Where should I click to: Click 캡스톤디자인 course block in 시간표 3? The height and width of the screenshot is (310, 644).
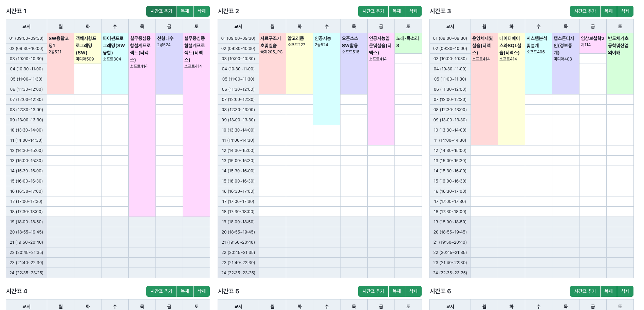pyautogui.click(x=566, y=64)
